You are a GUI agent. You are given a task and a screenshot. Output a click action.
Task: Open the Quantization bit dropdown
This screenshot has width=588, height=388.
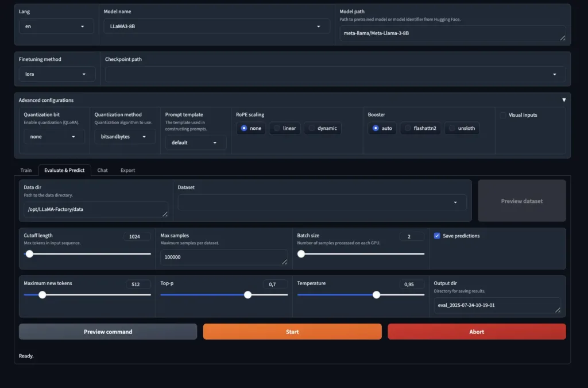pos(53,137)
